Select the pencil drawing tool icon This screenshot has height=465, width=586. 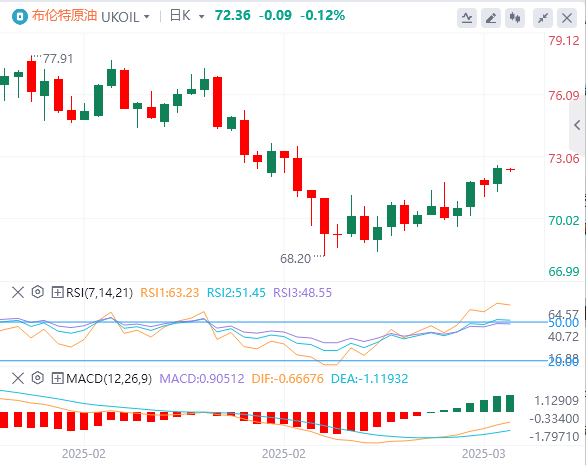[x=491, y=18]
